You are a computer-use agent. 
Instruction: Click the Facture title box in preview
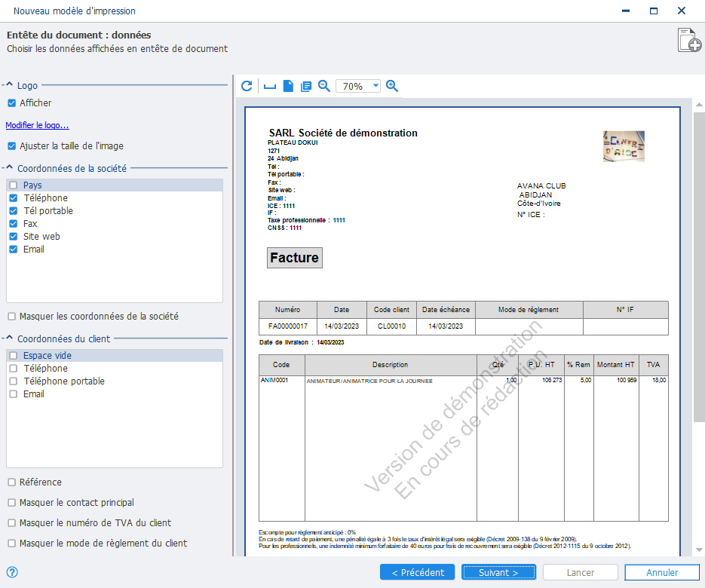click(x=295, y=258)
